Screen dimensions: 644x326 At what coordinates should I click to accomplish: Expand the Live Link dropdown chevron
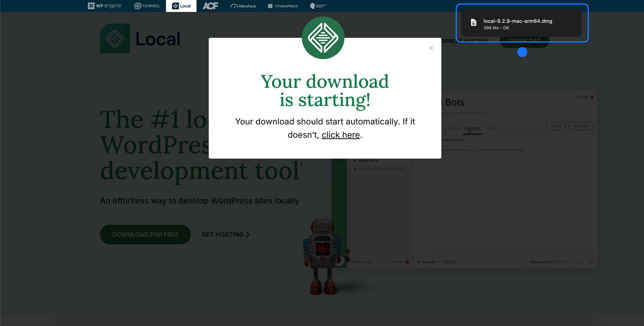click(439, 262)
